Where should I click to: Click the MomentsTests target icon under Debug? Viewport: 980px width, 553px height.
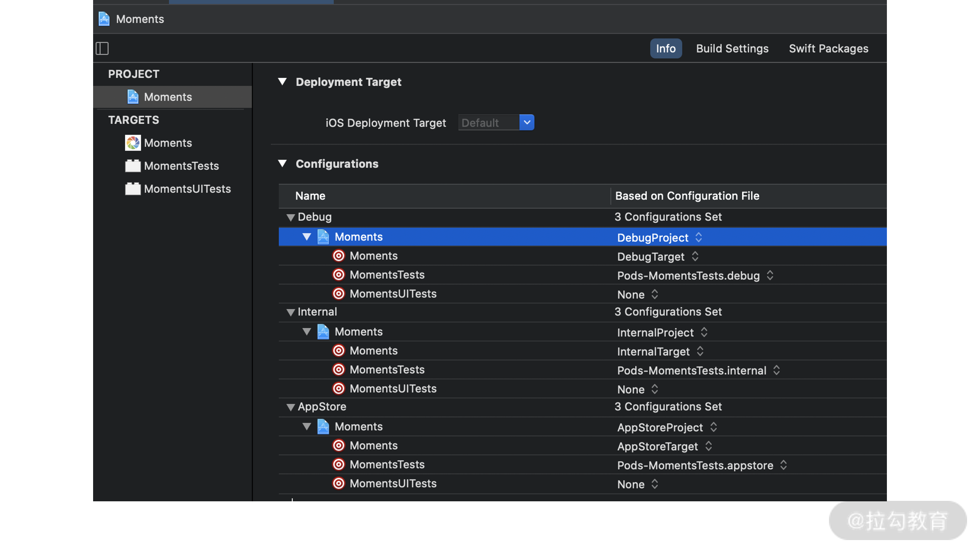tap(339, 275)
